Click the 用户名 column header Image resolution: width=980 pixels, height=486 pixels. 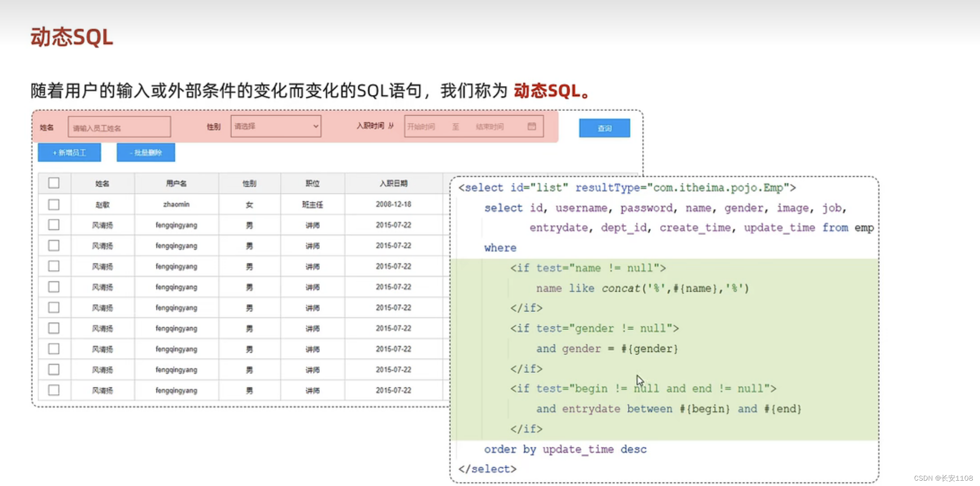tap(176, 183)
